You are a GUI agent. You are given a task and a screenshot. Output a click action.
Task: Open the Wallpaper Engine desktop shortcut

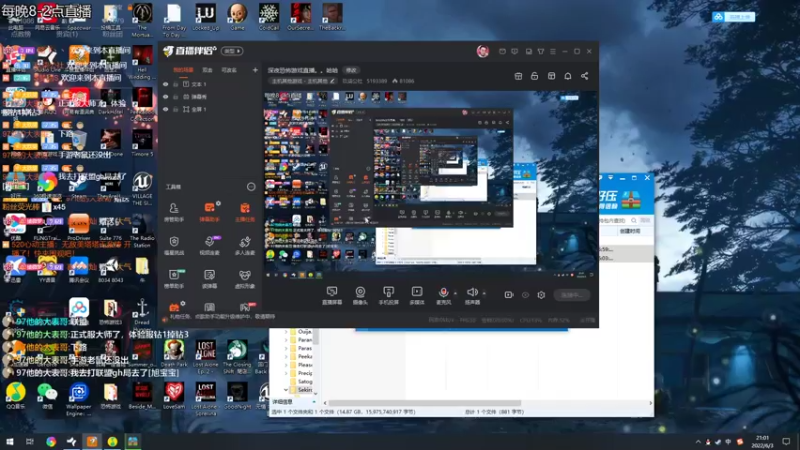click(79, 399)
